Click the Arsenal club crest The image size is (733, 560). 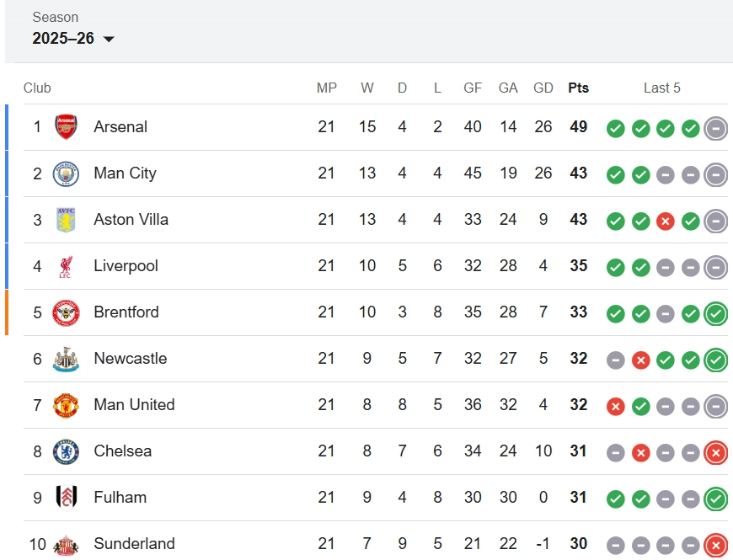pos(66,127)
